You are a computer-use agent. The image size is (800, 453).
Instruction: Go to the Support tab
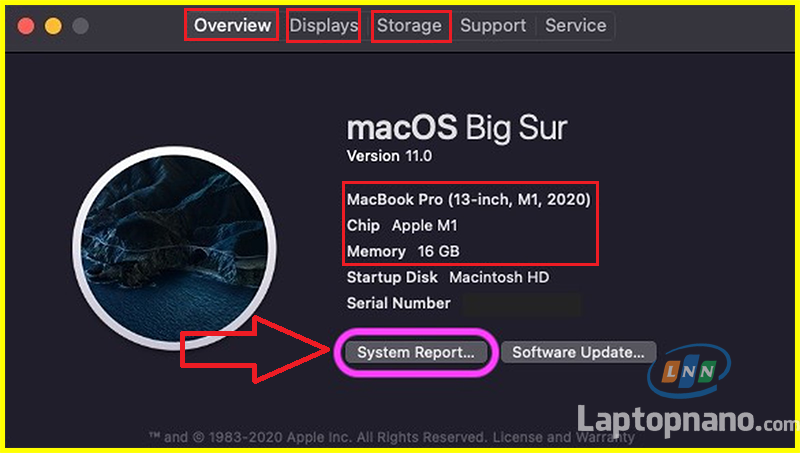tap(493, 26)
